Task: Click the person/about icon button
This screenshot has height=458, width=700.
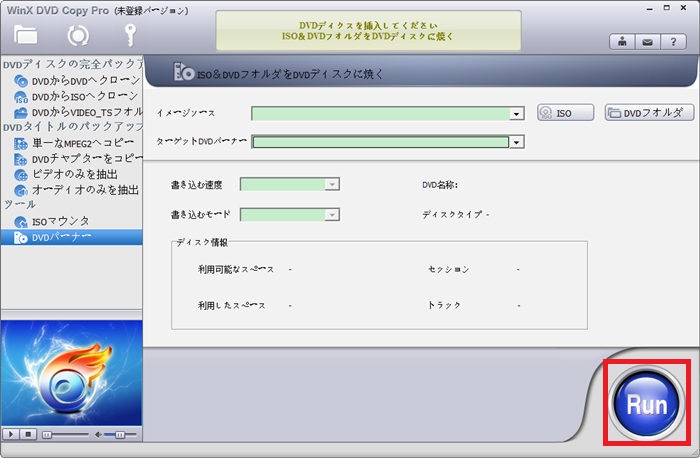Action: click(x=622, y=42)
